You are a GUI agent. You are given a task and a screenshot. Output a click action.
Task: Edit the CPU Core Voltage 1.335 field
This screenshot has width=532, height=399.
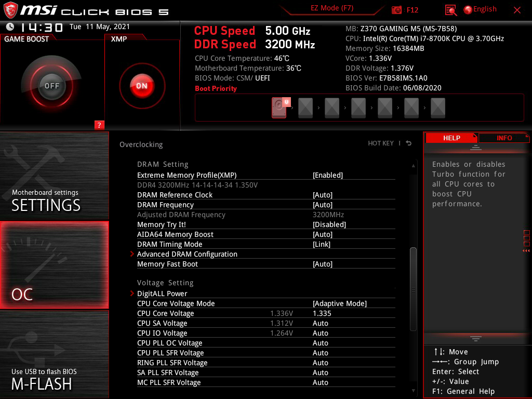click(x=322, y=313)
